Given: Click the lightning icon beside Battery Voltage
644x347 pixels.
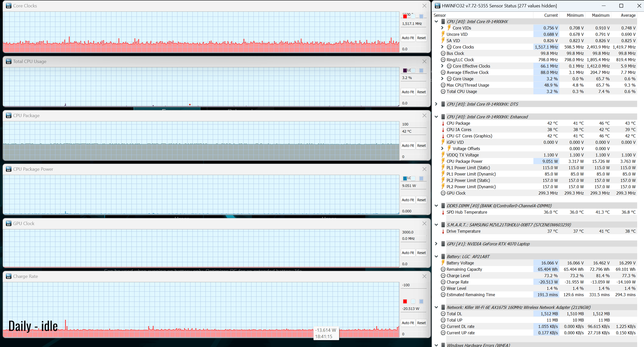Looking at the screenshot, I should pos(443,263).
